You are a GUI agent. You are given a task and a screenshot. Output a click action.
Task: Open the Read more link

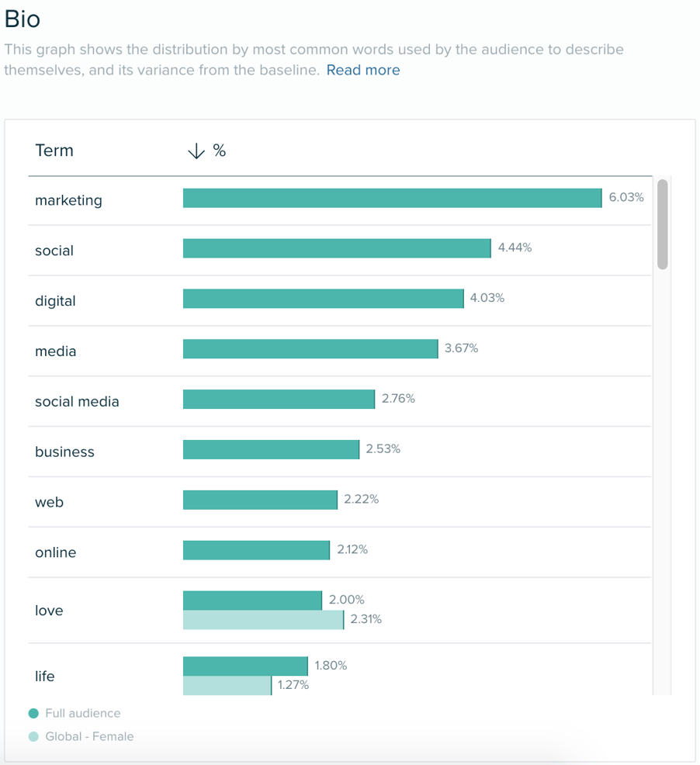[x=362, y=70]
